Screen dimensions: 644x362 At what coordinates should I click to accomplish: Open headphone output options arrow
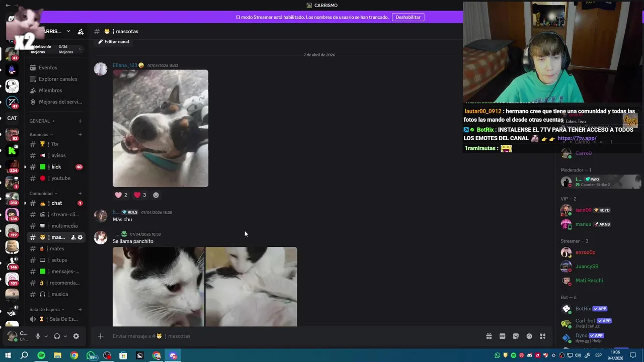click(x=65, y=336)
